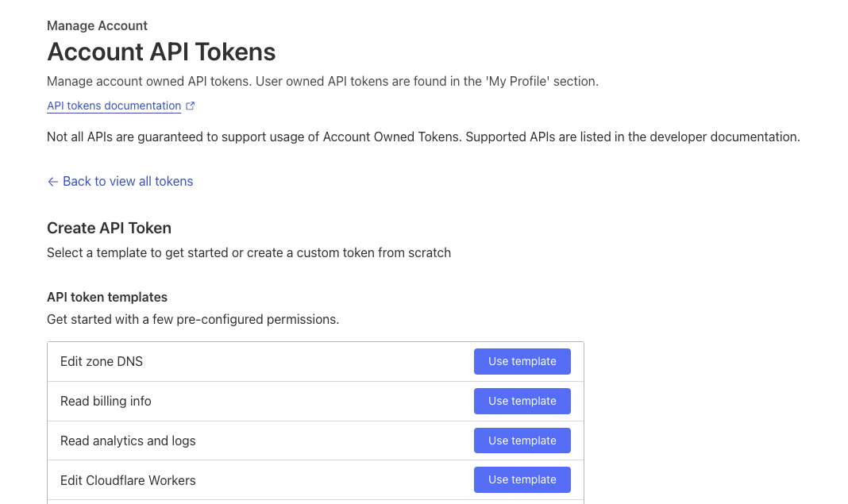
Task: Click the 'Not all APIs are guaranteed' notice
Action: 423,137
